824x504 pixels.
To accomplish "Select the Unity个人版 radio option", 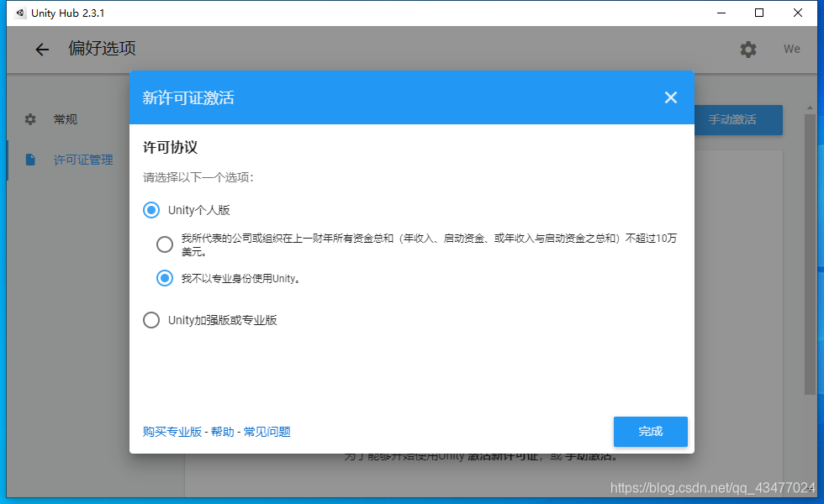I will [x=151, y=211].
